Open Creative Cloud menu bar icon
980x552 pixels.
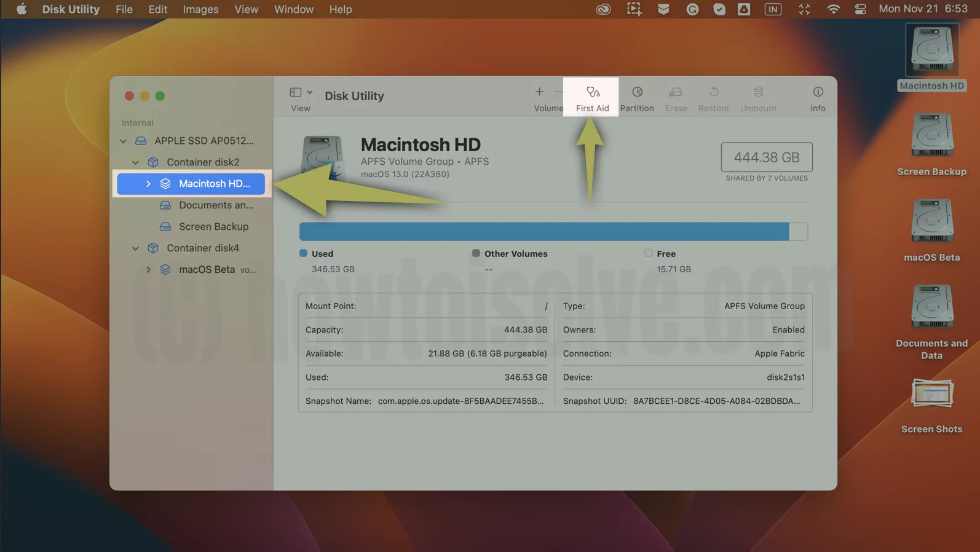[x=603, y=9]
